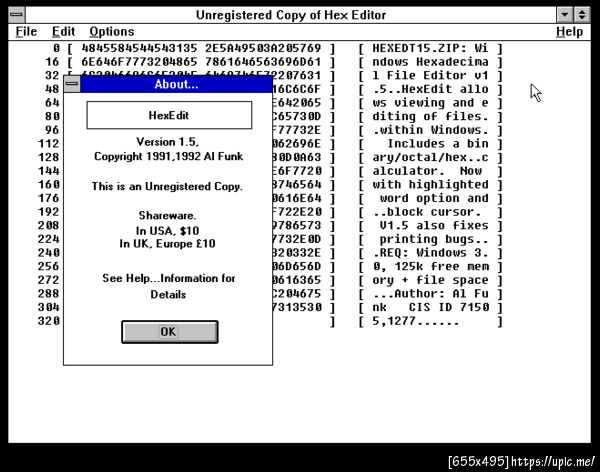This screenshot has height=472, width=600.
Task: Click ASCII text 'nk CIS ID 7150'
Action: tap(430, 307)
